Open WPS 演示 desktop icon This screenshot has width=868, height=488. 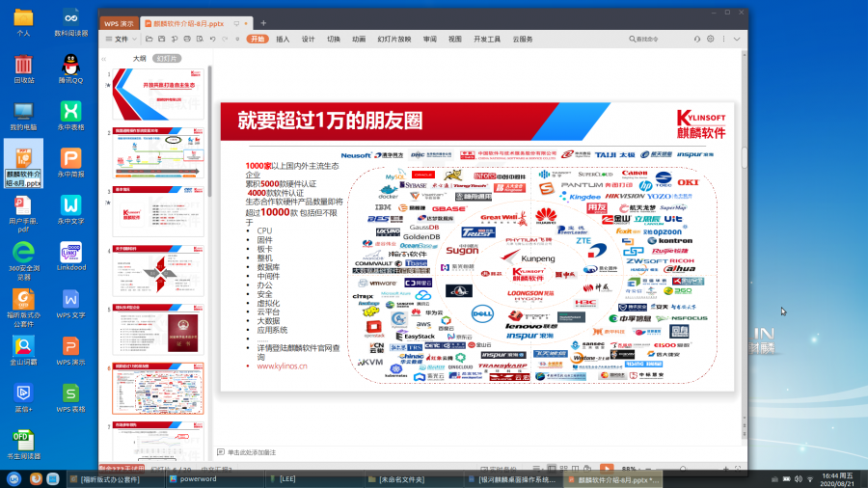pyautogui.click(x=70, y=351)
